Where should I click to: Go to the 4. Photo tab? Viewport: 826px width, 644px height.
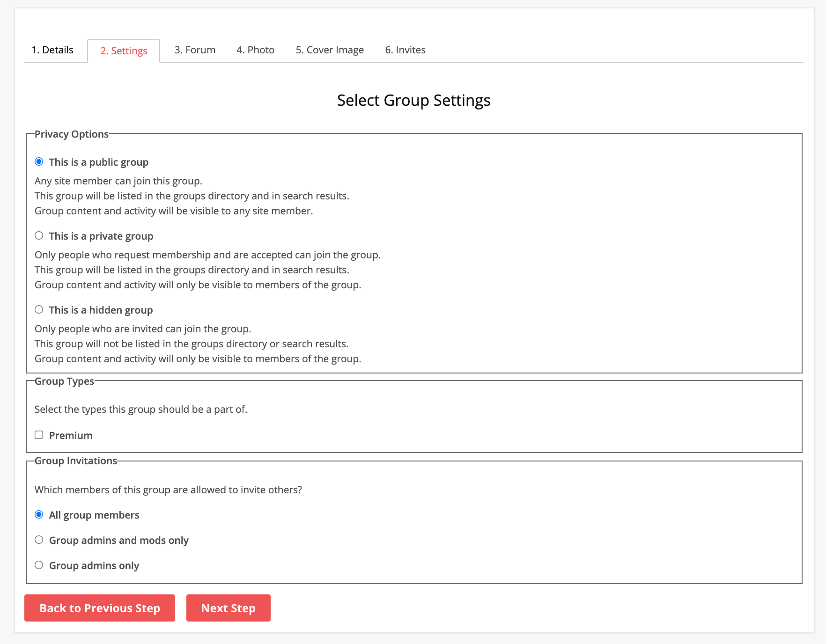[x=255, y=50]
